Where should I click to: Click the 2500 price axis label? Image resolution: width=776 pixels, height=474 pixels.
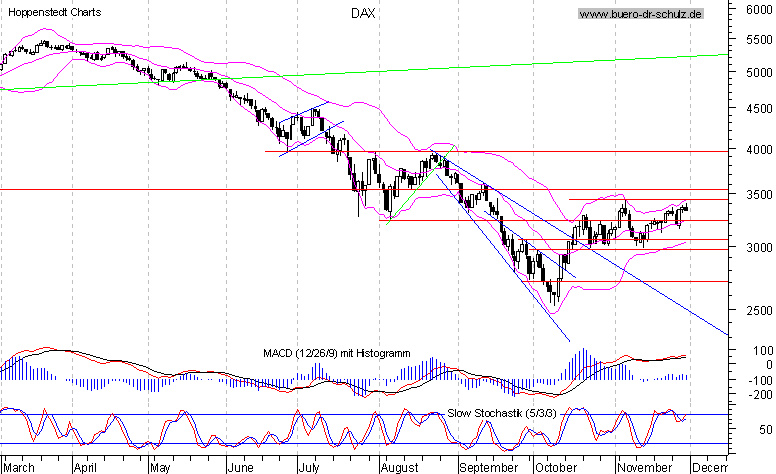759,310
